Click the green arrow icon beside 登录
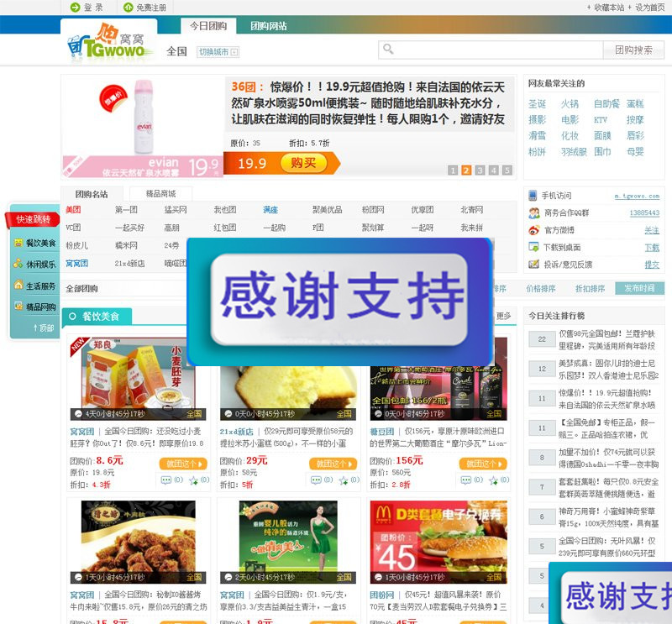 [75, 8]
